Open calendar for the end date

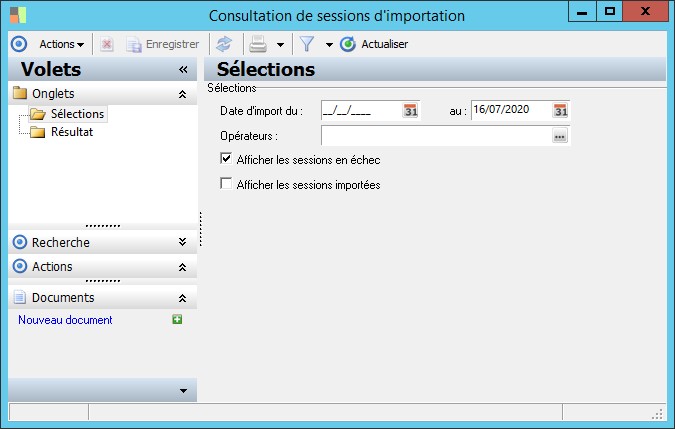[560, 110]
